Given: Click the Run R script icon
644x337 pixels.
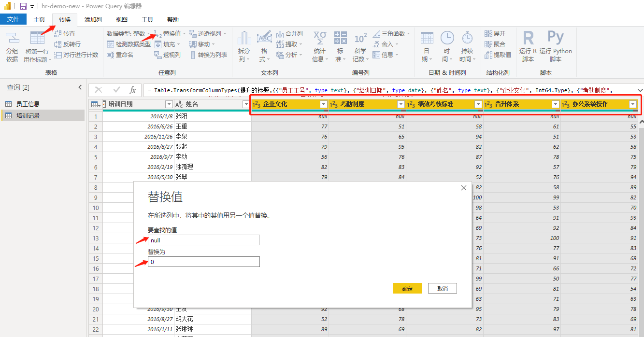Looking at the screenshot, I should [x=528, y=39].
